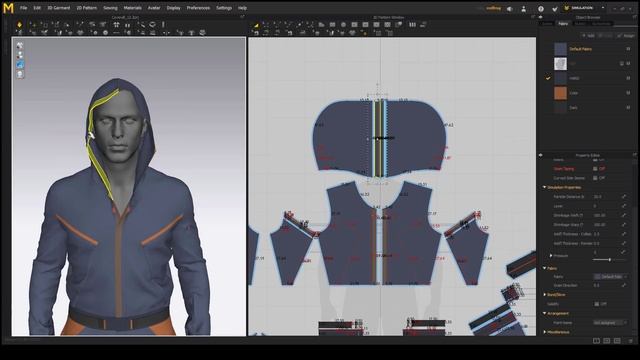Viewport: 640px width, 360px height.
Task: Toggle the Curved Side Seams checkbox
Action: [x=595, y=178]
